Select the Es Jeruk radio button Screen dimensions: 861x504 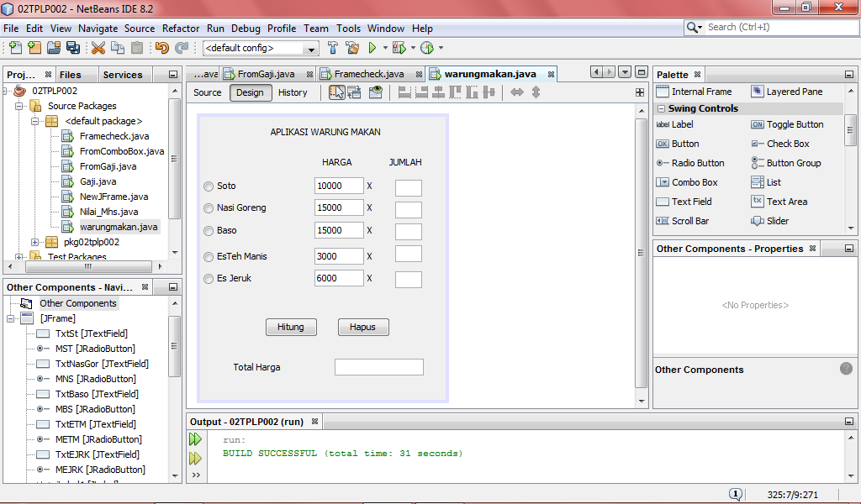(x=209, y=279)
